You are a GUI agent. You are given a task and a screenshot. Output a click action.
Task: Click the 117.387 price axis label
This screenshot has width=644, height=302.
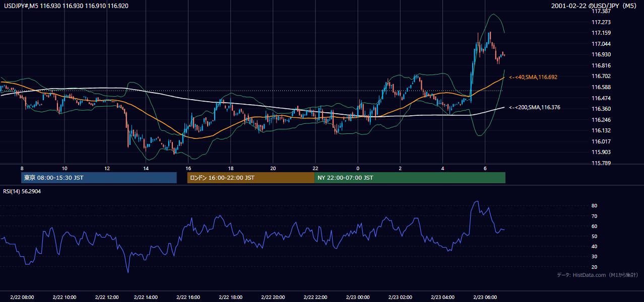(x=601, y=12)
